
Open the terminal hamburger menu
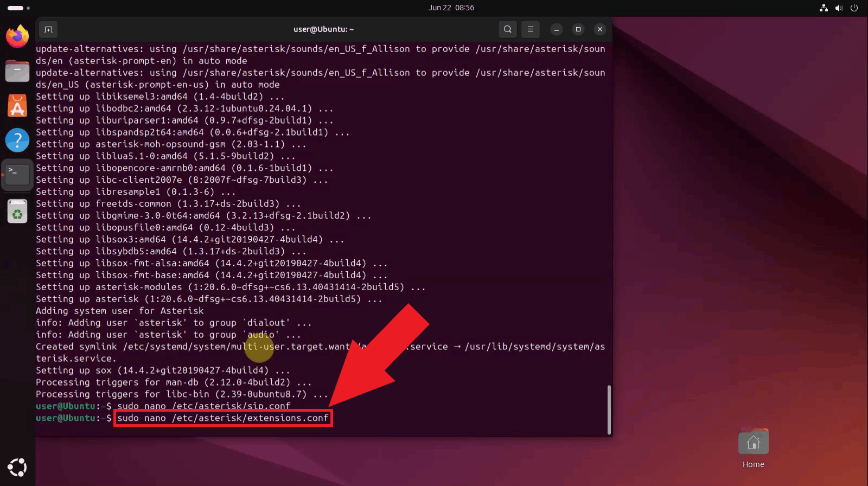[x=531, y=29]
